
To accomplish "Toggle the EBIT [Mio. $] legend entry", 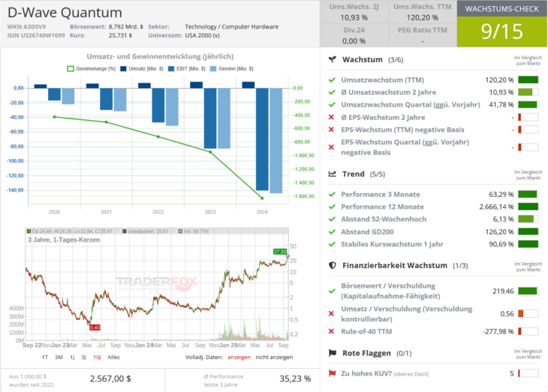I will coord(187,69).
